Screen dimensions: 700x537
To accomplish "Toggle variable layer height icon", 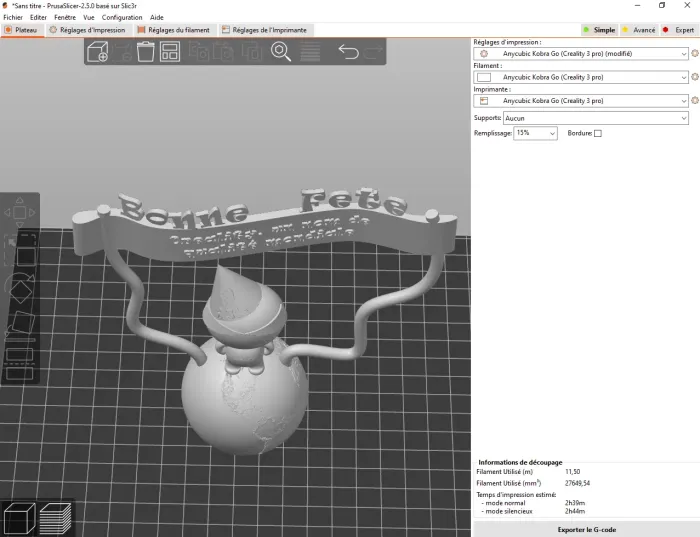I will 310,51.
